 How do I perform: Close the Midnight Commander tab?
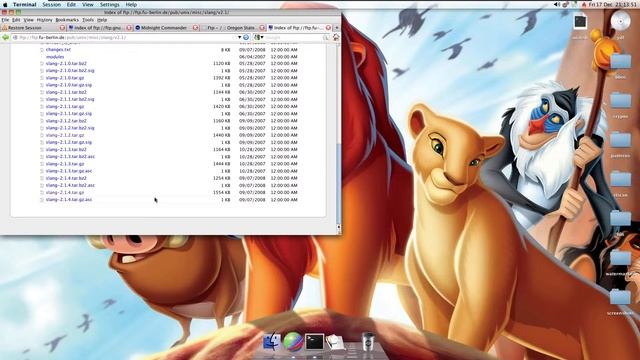[196, 28]
